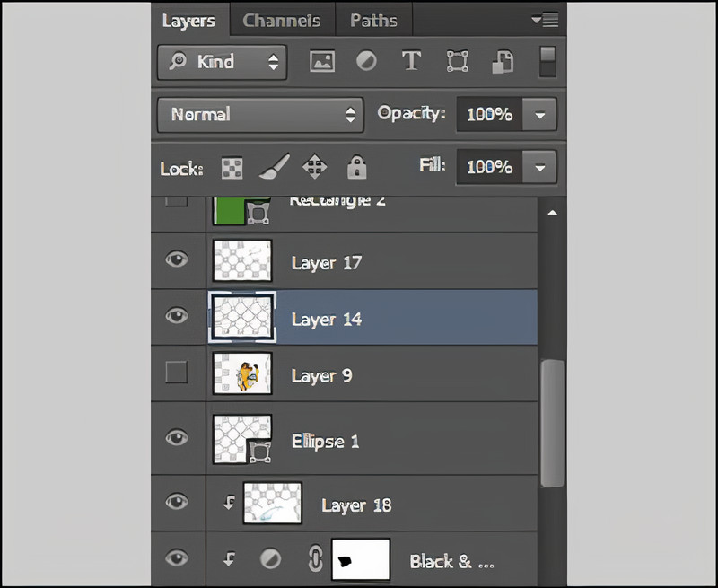The height and width of the screenshot is (588, 718).
Task: Open the Layers panel flyout menu
Action: 544,20
